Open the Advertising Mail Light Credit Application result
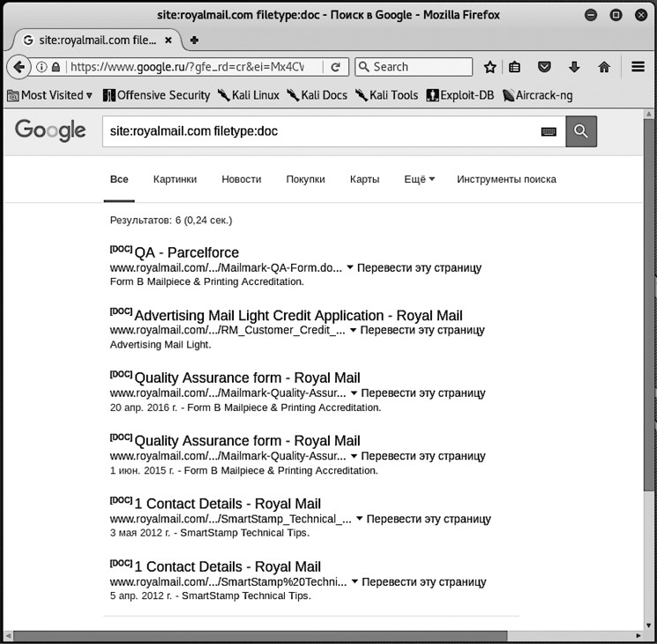The image size is (657, 644). tap(298, 316)
